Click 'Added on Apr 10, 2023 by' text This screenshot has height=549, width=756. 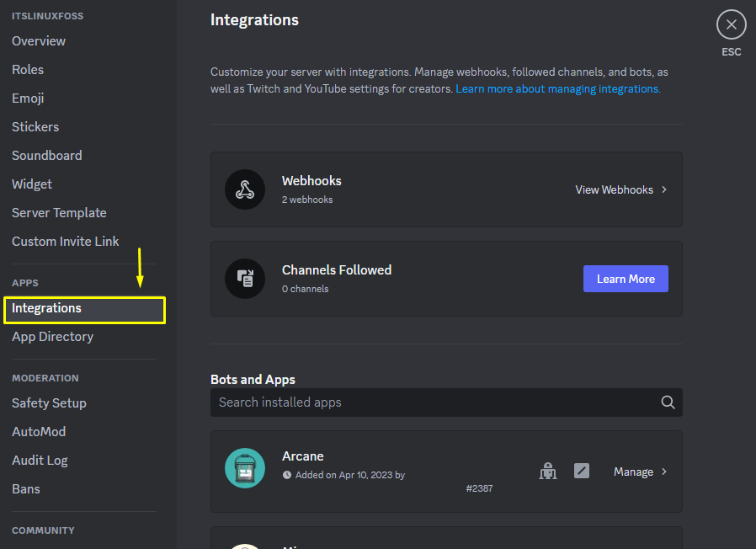click(x=350, y=475)
